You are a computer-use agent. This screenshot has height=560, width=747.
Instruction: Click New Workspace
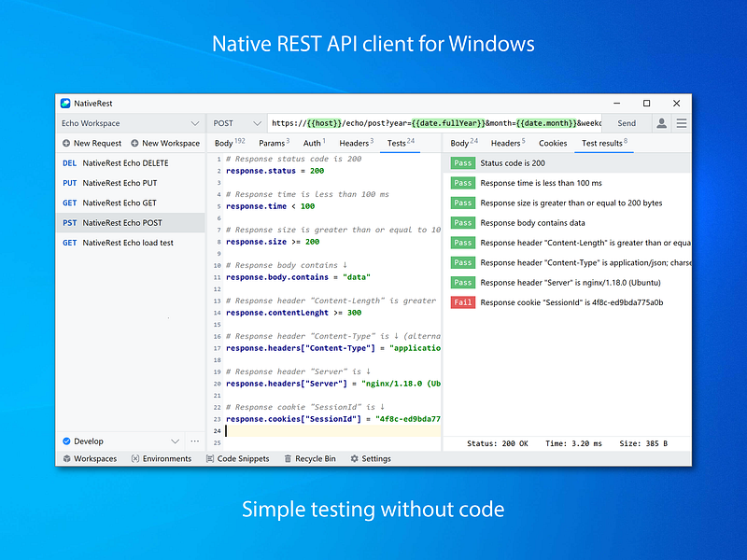[165, 144]
